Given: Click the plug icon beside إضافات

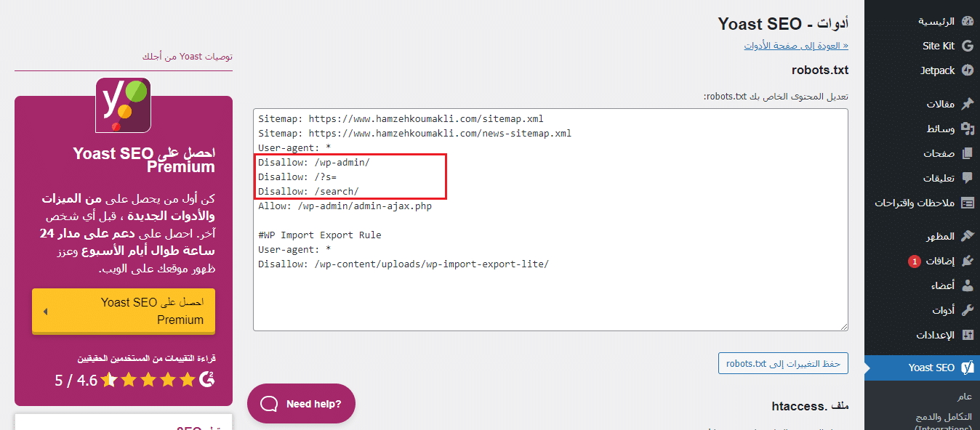Looking at the screenshot, I should [967, 261].
